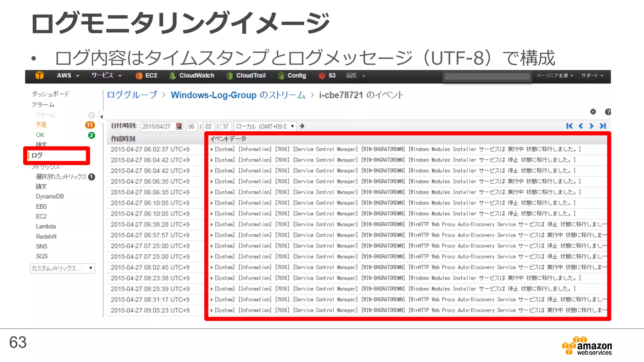The height and width of the screenshot is (362, 644).
Task: Open EBS metrics
Action: (42, 206)
